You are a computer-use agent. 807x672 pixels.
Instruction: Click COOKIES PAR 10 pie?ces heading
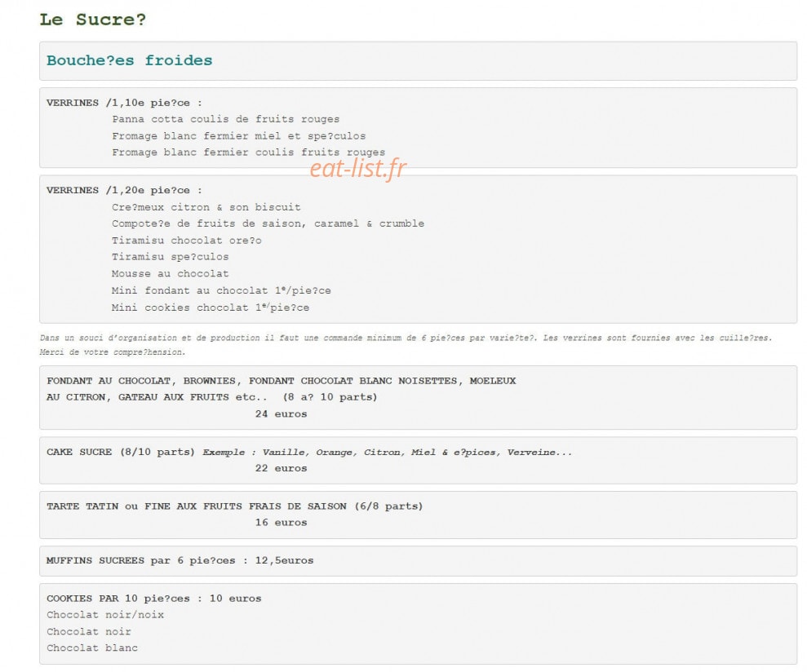[154, 599]
